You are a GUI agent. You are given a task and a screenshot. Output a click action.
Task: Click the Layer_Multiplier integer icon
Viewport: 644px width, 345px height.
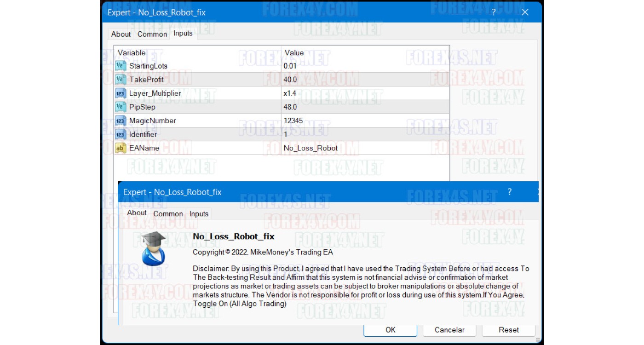click(120, 93)
